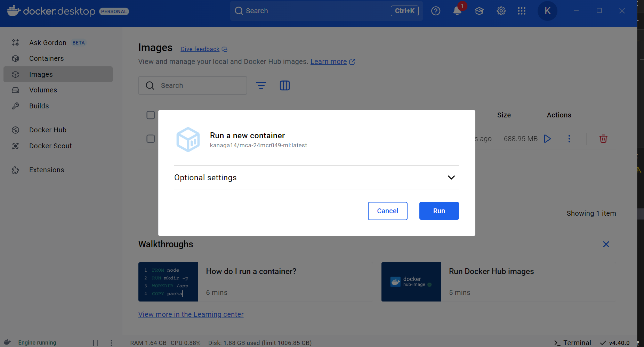Pause the engine with the pause icon
The image size is (644, 347).
pyautogui.click(x=95, y=343)
